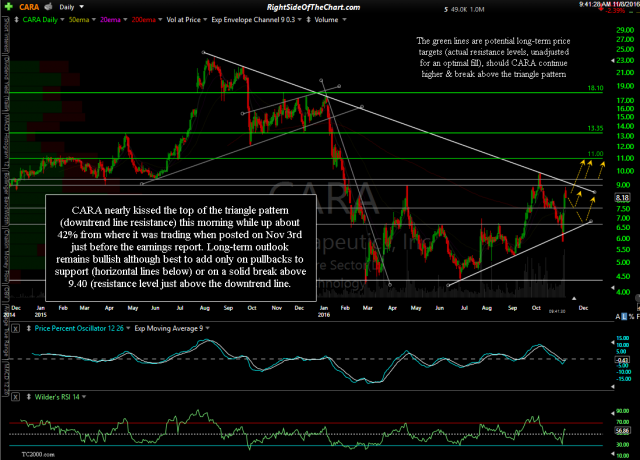Image resolution: width=640 pixels, height=460 pixels.
Task: Click the TC2000.com label
Action: [x=38, y=454]
